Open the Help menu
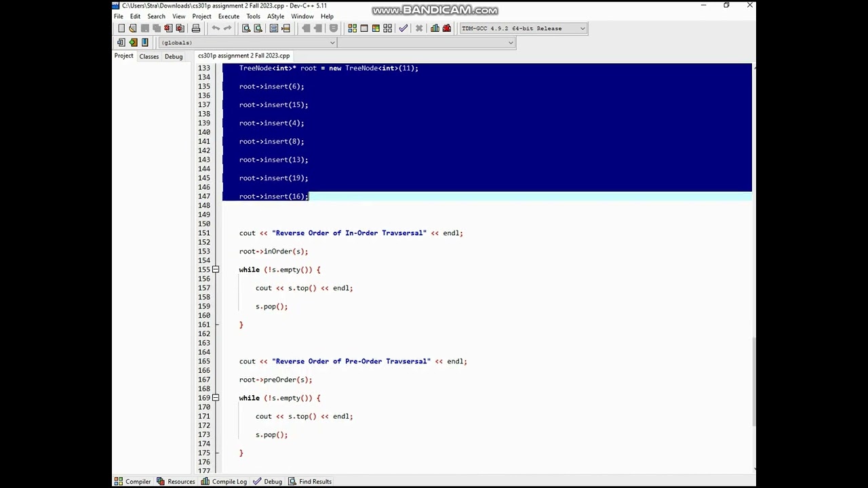 pos(327,16)
